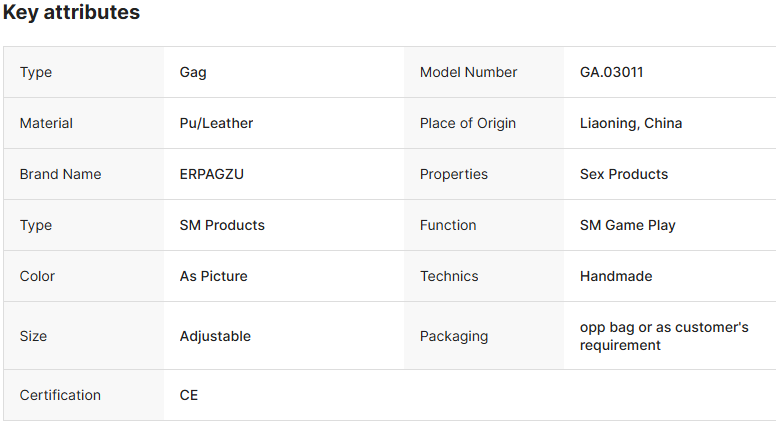Image resolution: width=776 pixels, height=422 pixels.
Task: Click the "Color" label cell
Action: (x=37, y=276)
